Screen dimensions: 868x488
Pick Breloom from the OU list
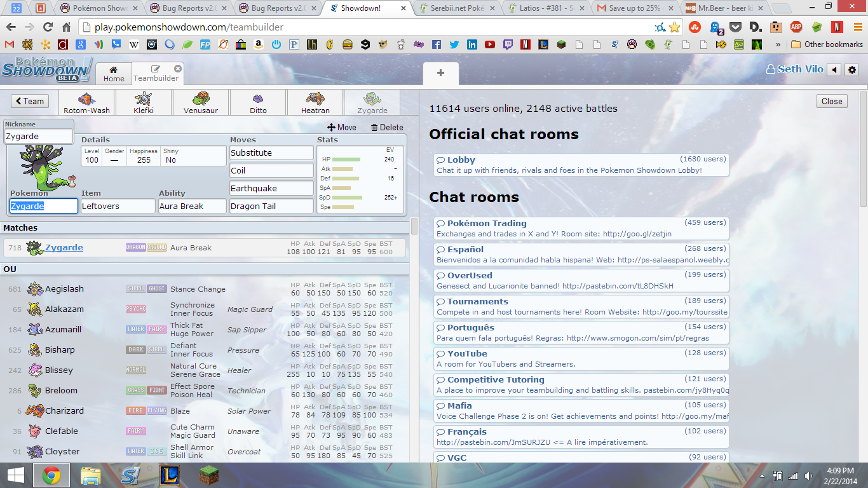(205, 390)
